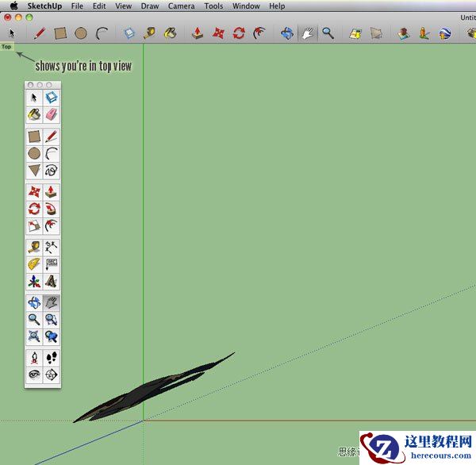Select the Axes tool

(x=34, y=282)
